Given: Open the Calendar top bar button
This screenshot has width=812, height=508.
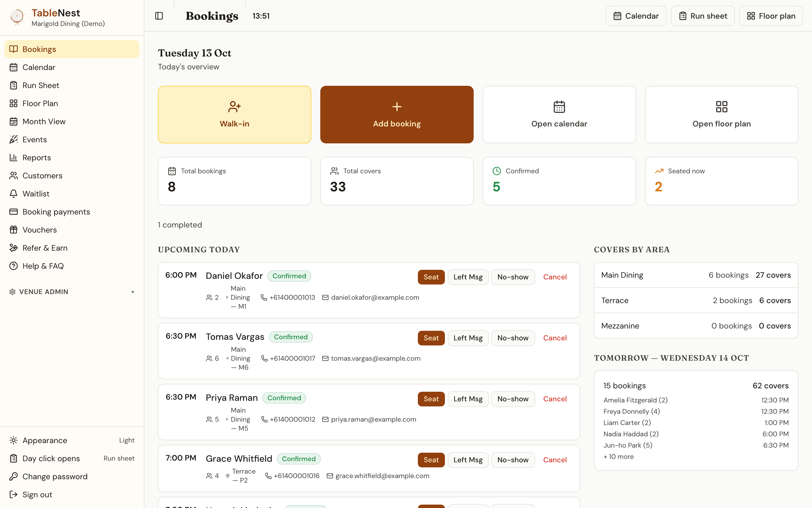Looking at the screenshot, I should click(636, 16).
